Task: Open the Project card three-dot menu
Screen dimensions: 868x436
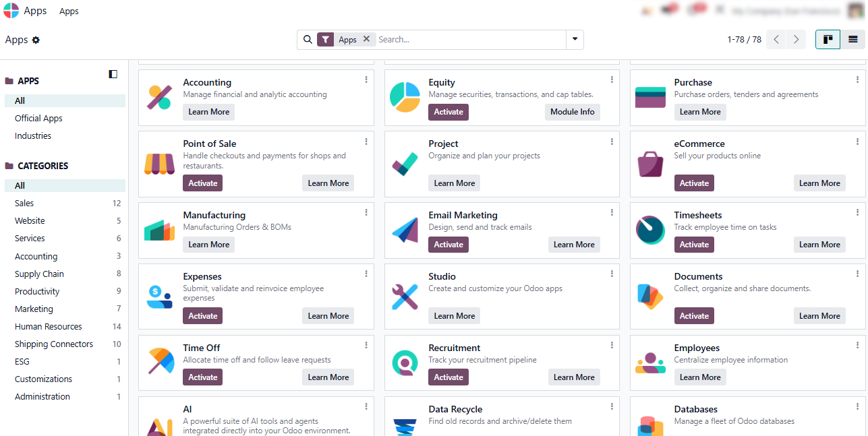Action: tap(612, 142)
